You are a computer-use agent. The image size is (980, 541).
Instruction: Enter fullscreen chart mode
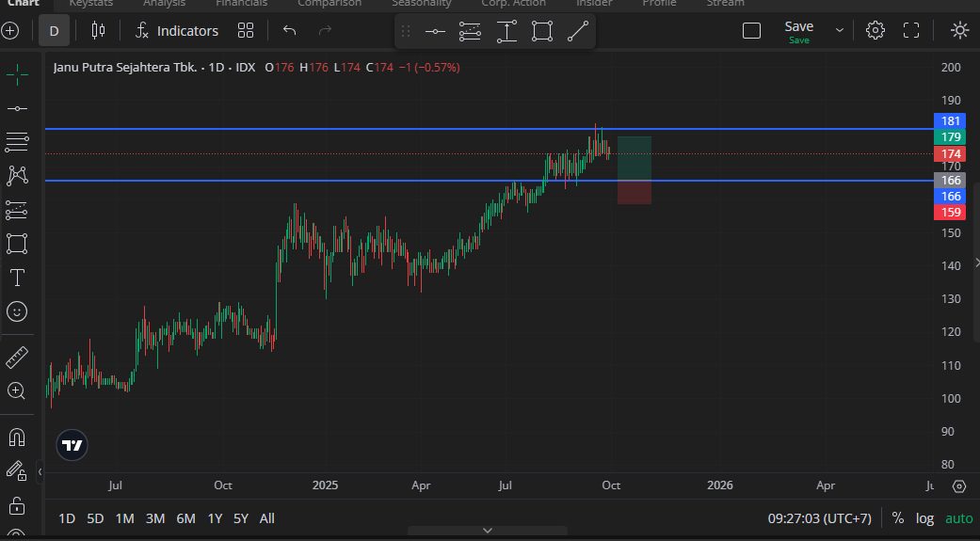coord(911,31)
